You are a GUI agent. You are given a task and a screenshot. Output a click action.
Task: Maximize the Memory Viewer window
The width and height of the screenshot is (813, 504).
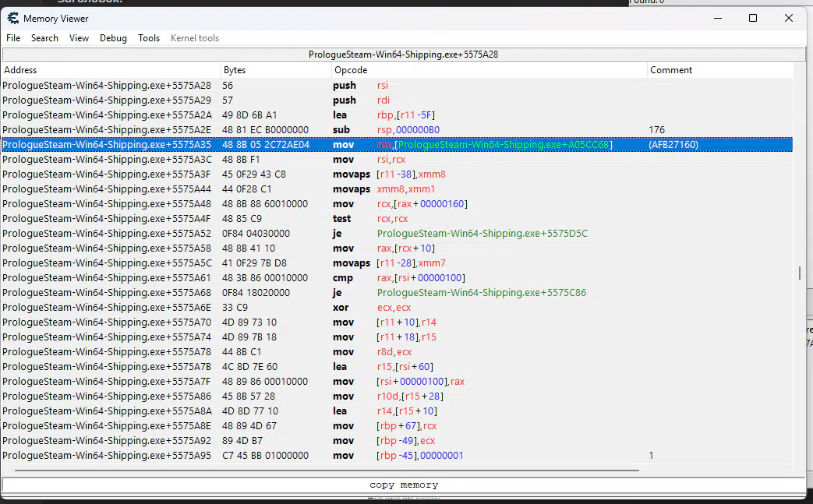[752, 19]
